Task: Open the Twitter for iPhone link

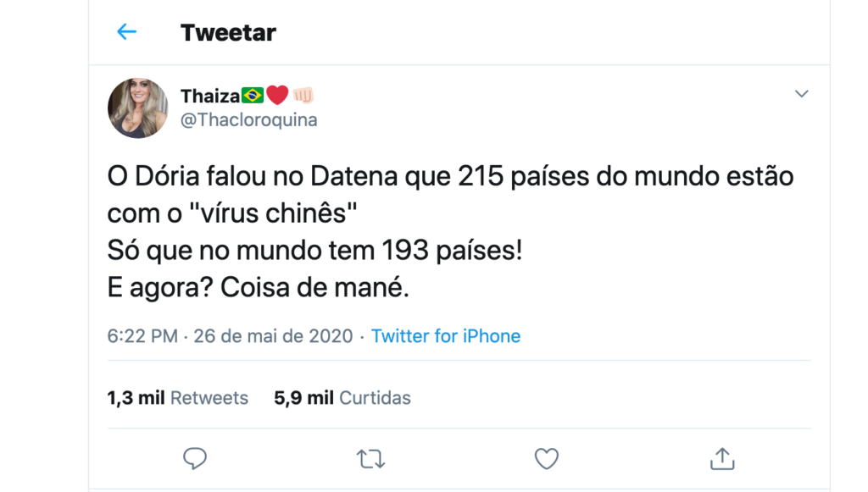Action: point(446,336)
